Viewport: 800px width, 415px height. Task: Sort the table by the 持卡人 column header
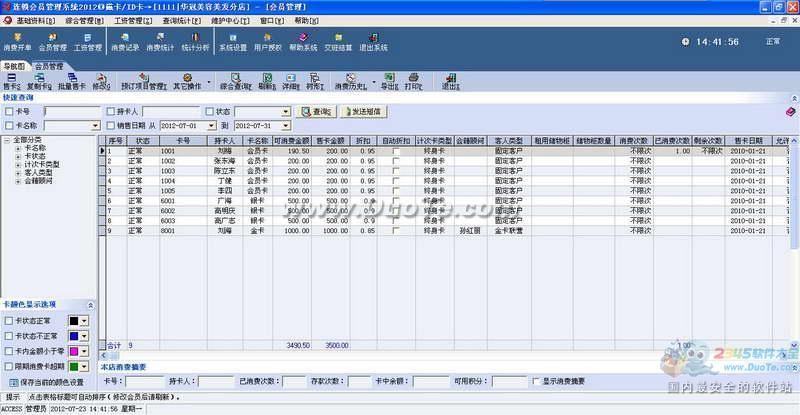pos(224,140)
